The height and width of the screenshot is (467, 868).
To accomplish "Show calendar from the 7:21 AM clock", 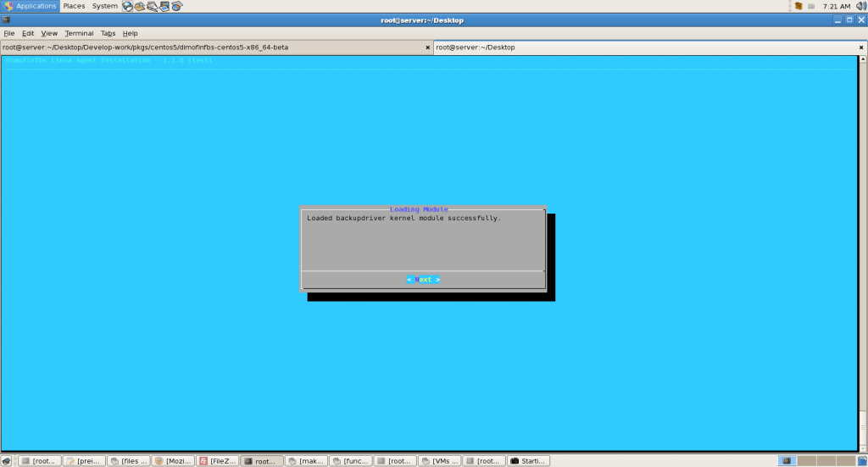I will (836, 6).
